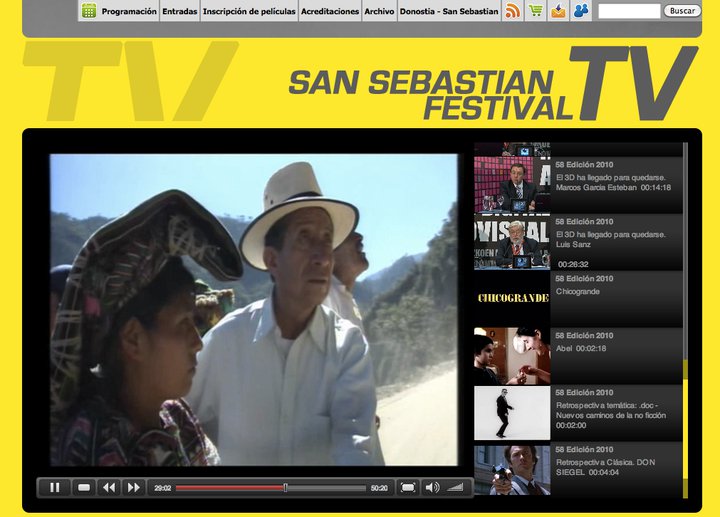720x517 pixels.
Task: Rewind the video
Action: 109,488
